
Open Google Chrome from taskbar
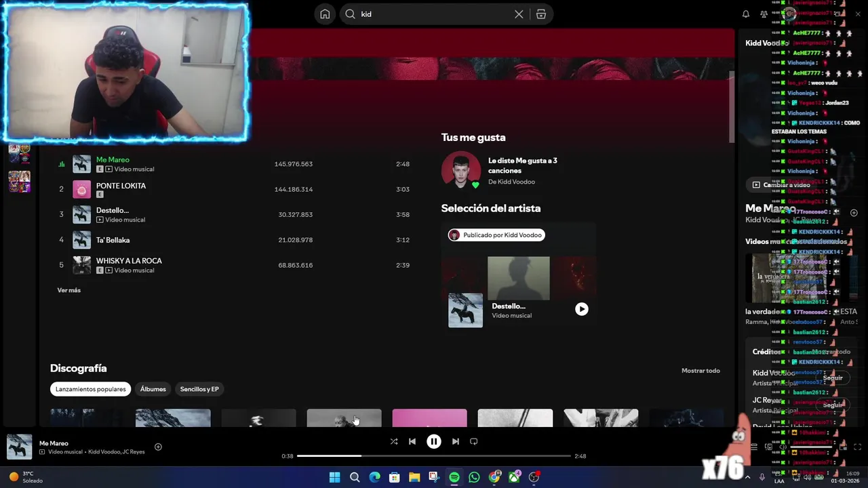[x=494, y=477]
